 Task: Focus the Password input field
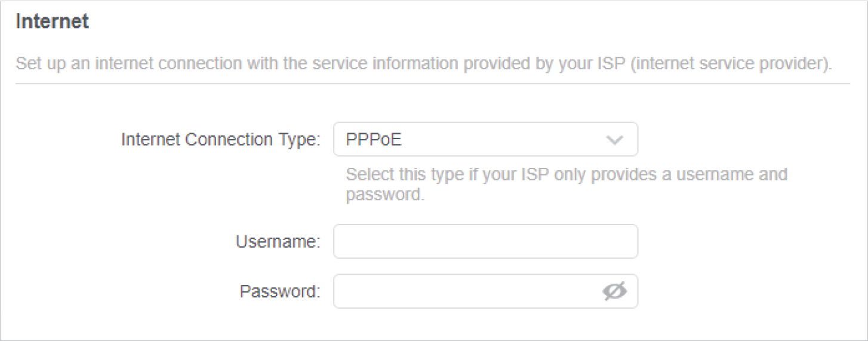tap(466, 291)
